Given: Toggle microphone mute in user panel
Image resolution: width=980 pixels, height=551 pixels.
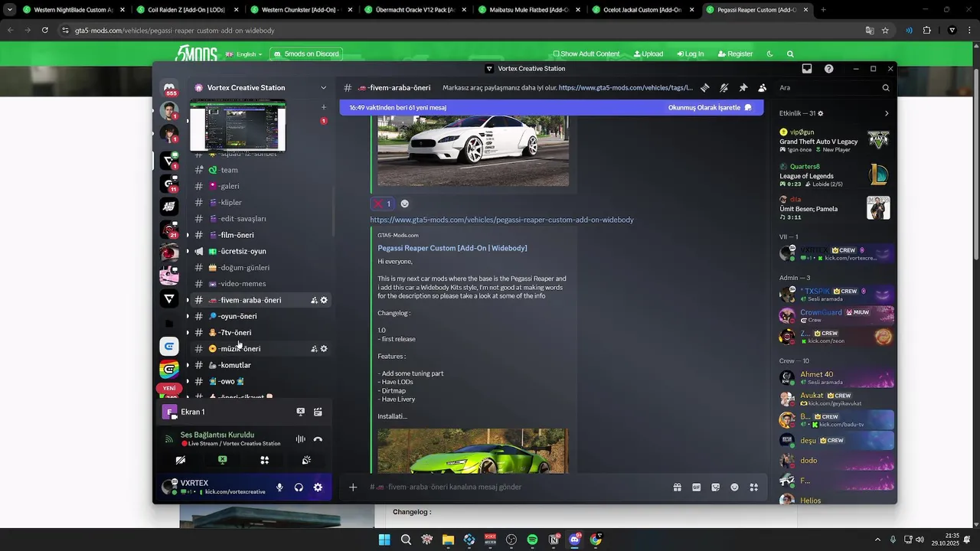Looking at the screenshot, I should (x=279, y=487).
